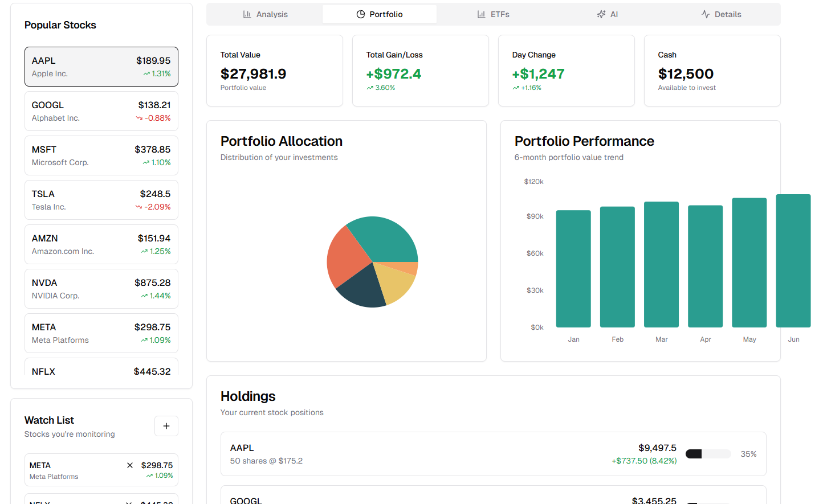Click META Meta Platforms in Popular Stocks
Image resolution: width=823 pixels, height=504 pixels.
click(x=101, y=333)
